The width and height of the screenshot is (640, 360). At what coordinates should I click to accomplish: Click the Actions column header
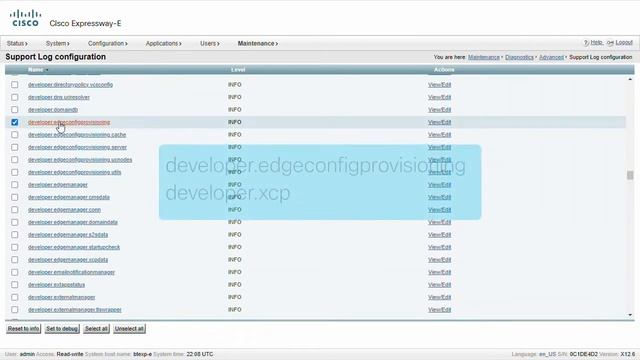[444, 70]
